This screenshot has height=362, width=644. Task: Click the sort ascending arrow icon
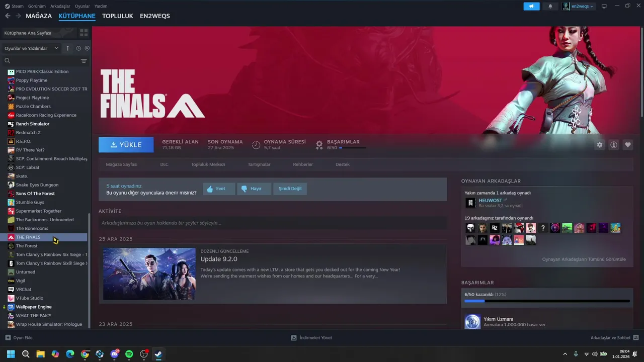[x=68, y=48]
